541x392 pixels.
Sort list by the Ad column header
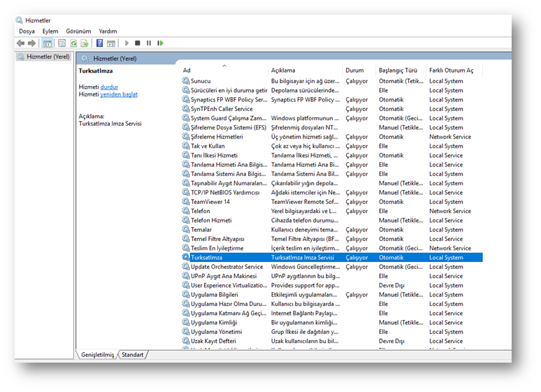(187, 71)
